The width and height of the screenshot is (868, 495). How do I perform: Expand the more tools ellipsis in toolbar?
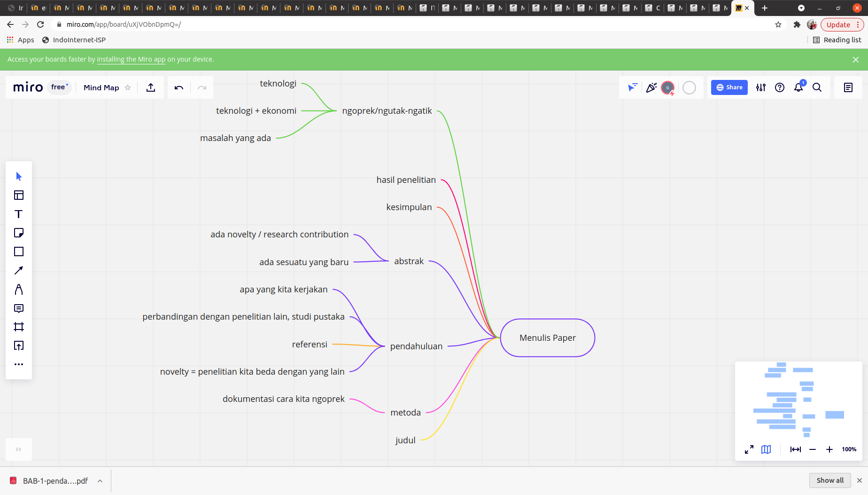[19, 364]
